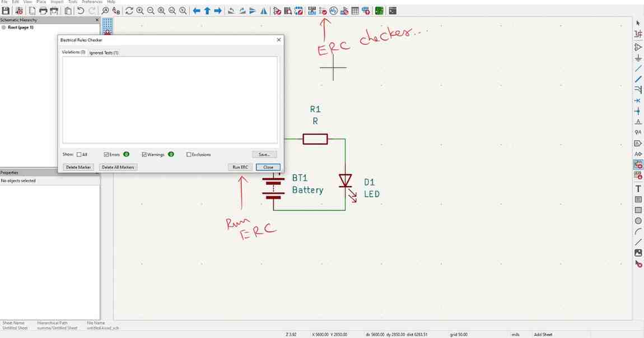Screen dimensions: 644x338
Task: Navigate back in hierarchy with left arrow
Action: click(x=197, y=11)
